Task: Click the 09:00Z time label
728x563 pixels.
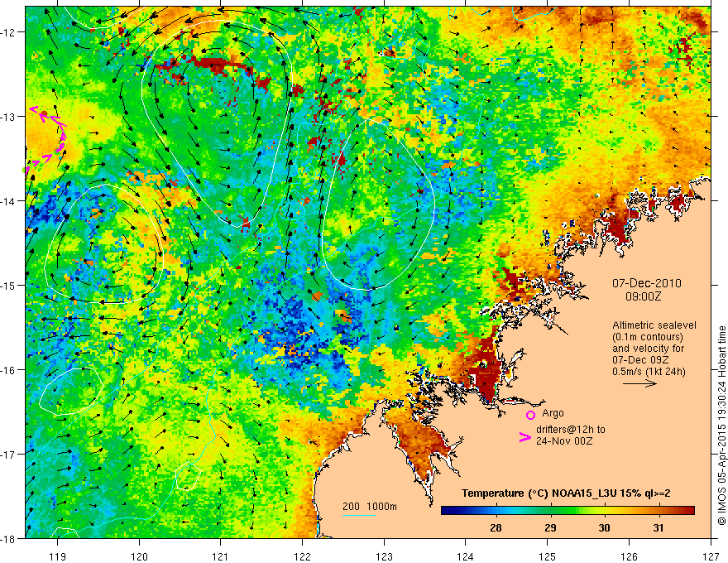Action: (x=643, y=296)
